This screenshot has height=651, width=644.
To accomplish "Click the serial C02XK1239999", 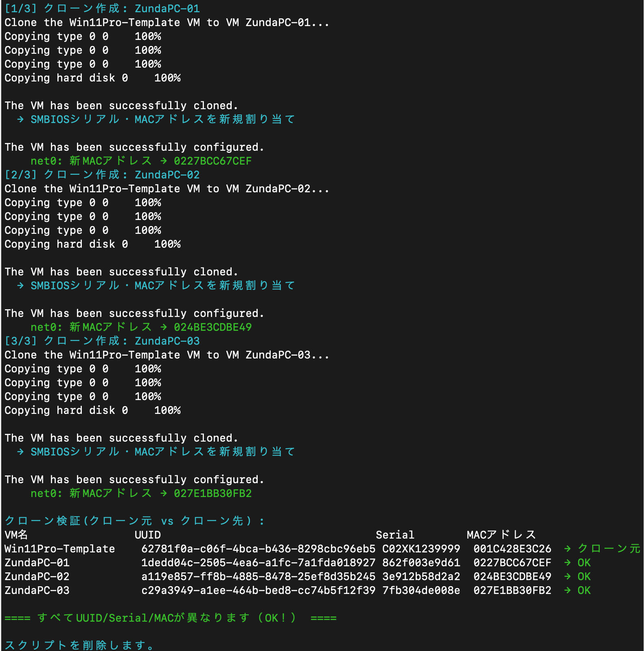I will (421, 549).
